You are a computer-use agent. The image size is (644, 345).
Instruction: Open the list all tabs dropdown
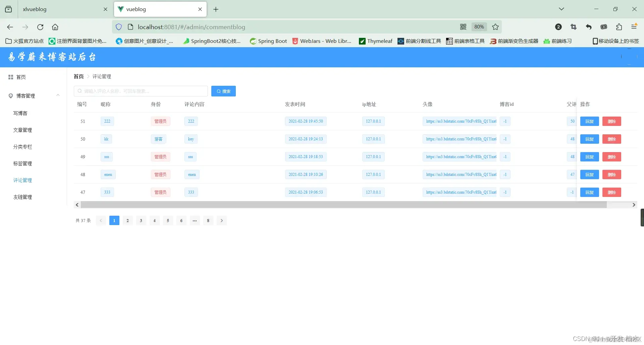(x=561, y=9)
